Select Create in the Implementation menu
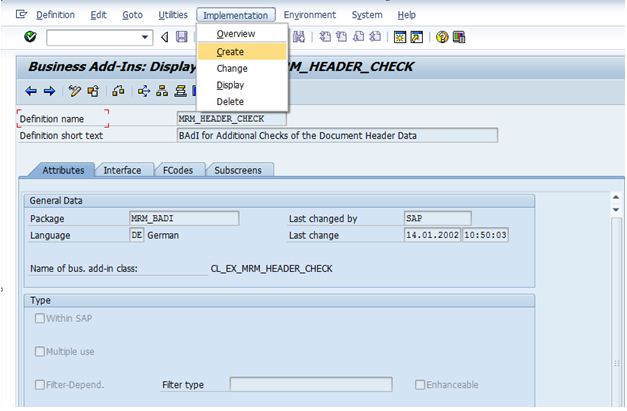This screenshot has width=627, height=411. 230,51
